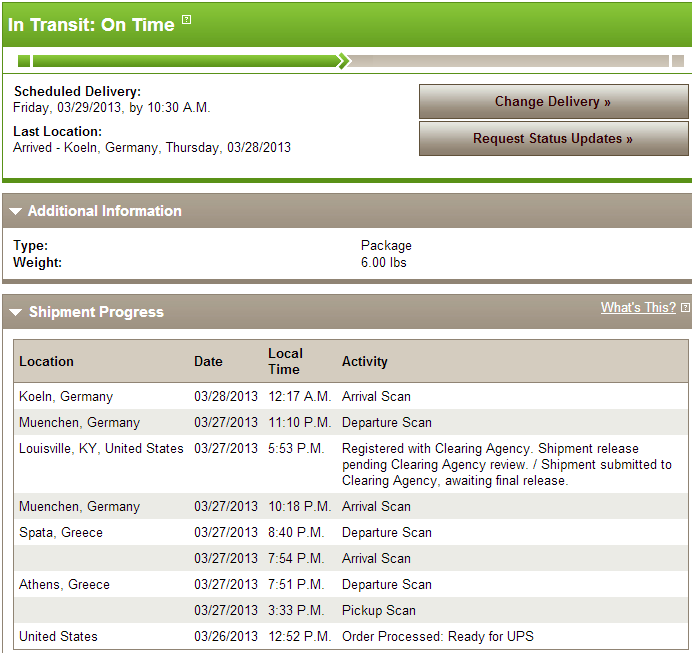692x653 pixels.
Task: Select the Louisville, KY location cell
Action: click(x=101, y=449)
